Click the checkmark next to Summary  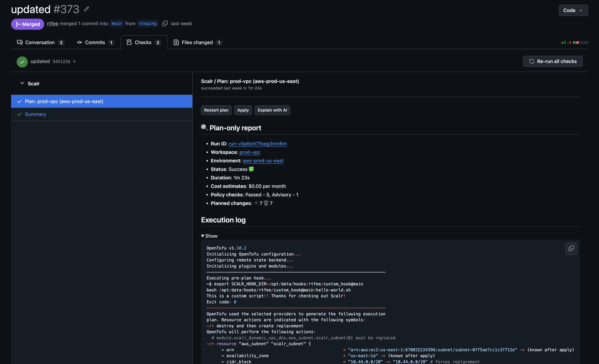(19, 114)
